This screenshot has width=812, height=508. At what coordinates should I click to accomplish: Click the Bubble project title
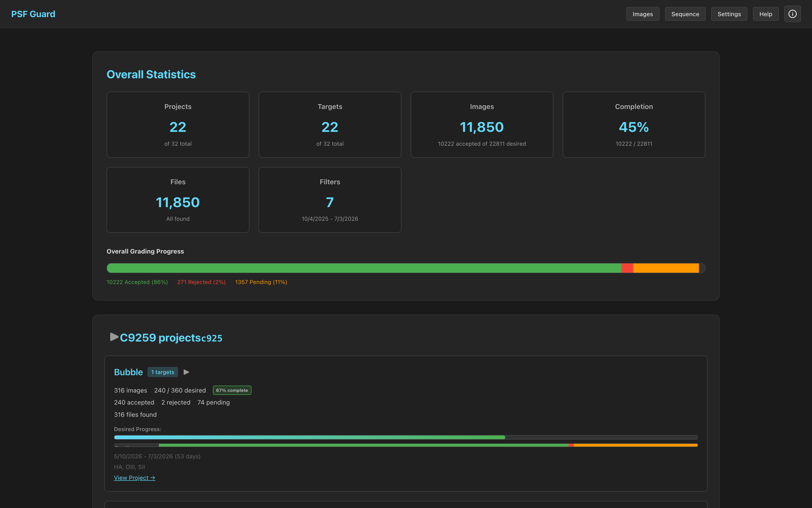click(x=128, y=372)
